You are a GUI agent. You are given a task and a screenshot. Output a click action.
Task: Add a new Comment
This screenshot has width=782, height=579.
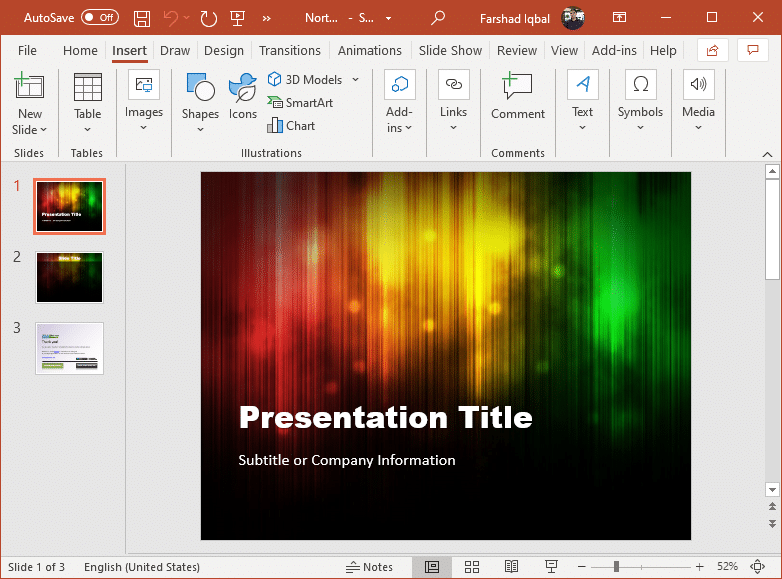pyautogui.click(x=518, y=97)
